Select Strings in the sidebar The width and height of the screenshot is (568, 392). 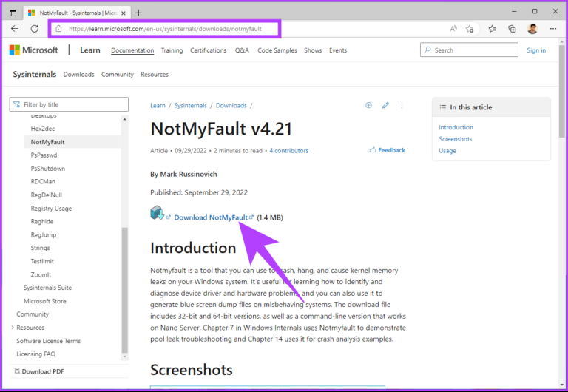pos(40,248)
